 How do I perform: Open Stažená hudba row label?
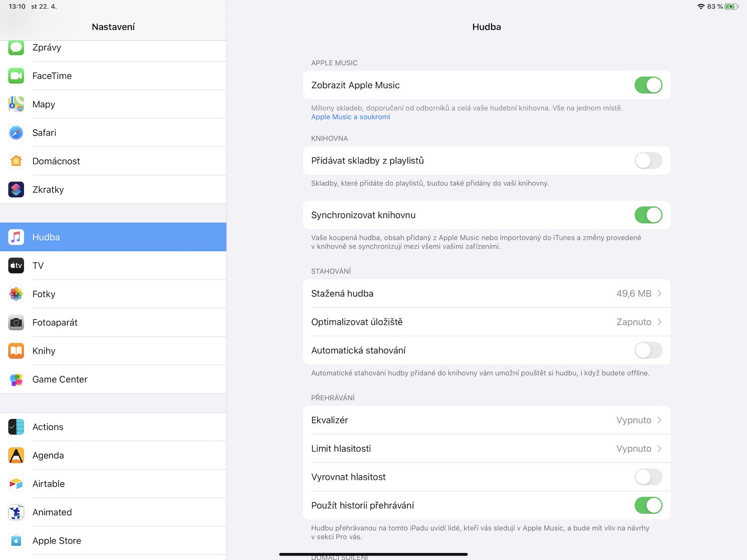[342, 293]
